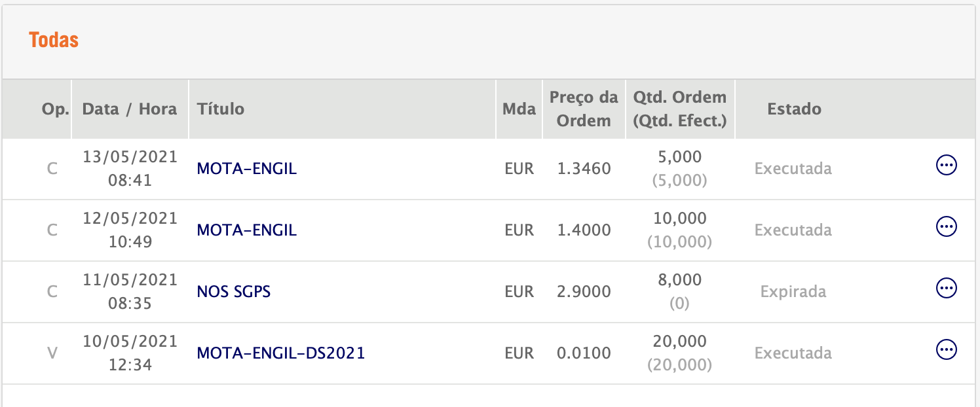Open options menu for 13/05/2021 MOTA-ENGIL order
The width and height of the screenshot is (980, 407).
tap(946, 166)
